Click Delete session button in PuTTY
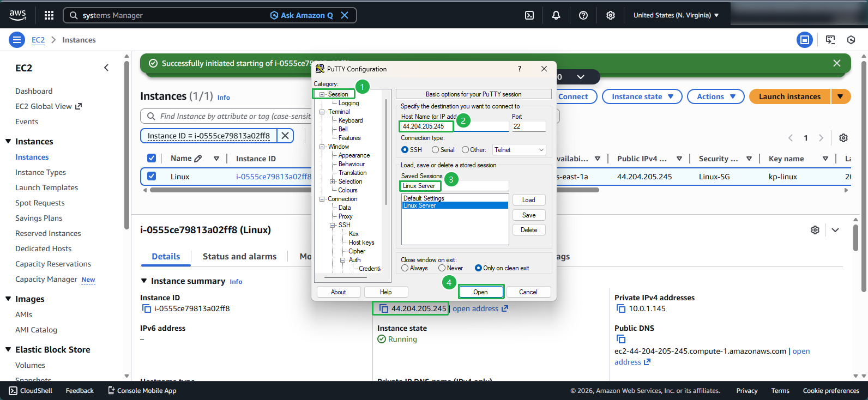The width and height of the screenshot is (868, 400). coord(529,230)
